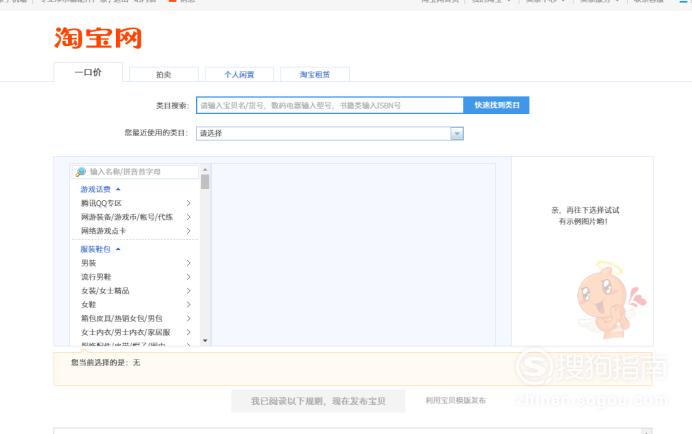Screen dimensions: 692x434
Task: Expand 女士内衣/男士内衣/家居服 category arrow
Action: pyautogui.click(x=188, y=332)
